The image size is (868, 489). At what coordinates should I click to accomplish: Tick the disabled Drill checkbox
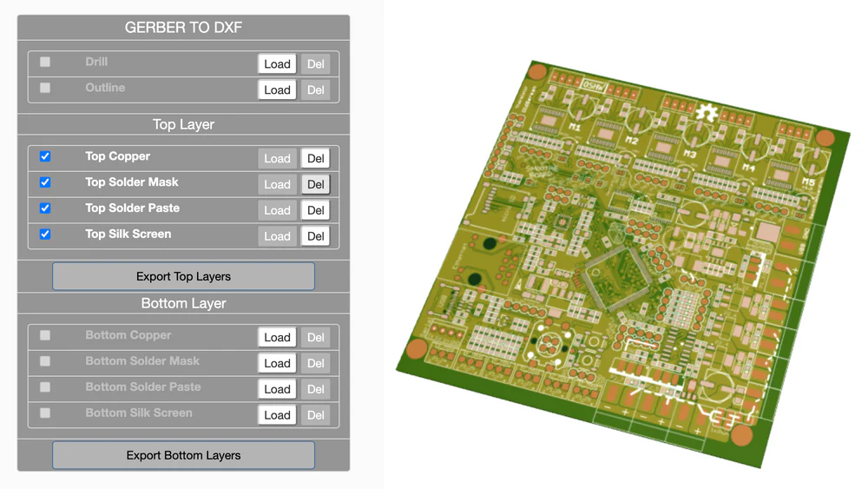pyautogui.click(x=45, y=62)
